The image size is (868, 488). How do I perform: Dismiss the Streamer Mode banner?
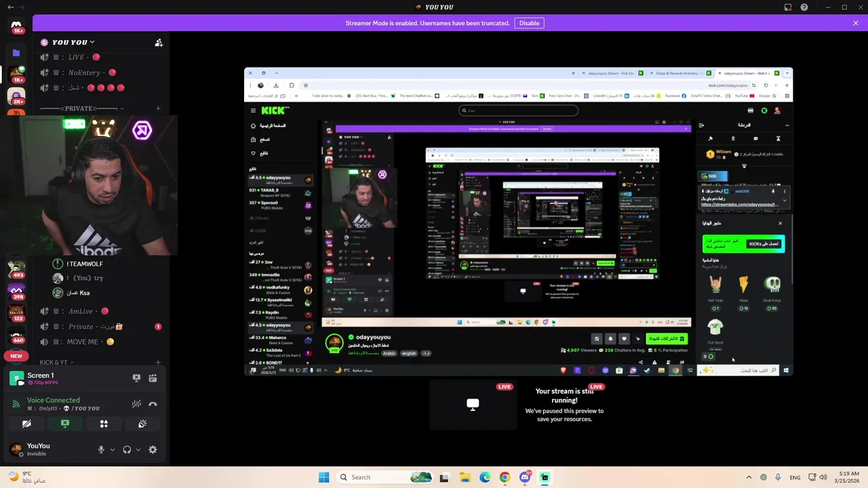click(856, 23)
